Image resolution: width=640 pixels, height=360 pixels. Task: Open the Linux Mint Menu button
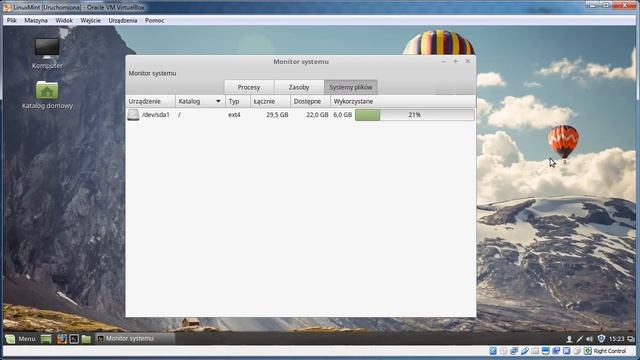pos(21,339)
